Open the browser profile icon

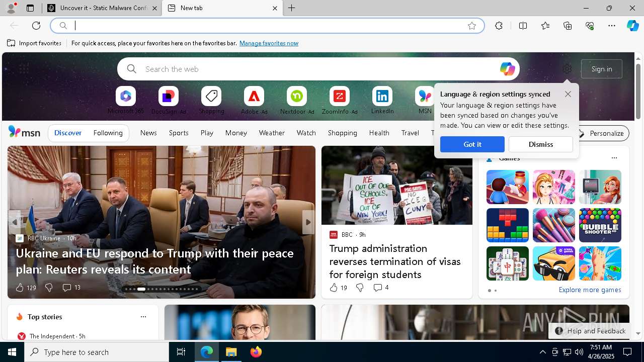click(x=11, y=8)
